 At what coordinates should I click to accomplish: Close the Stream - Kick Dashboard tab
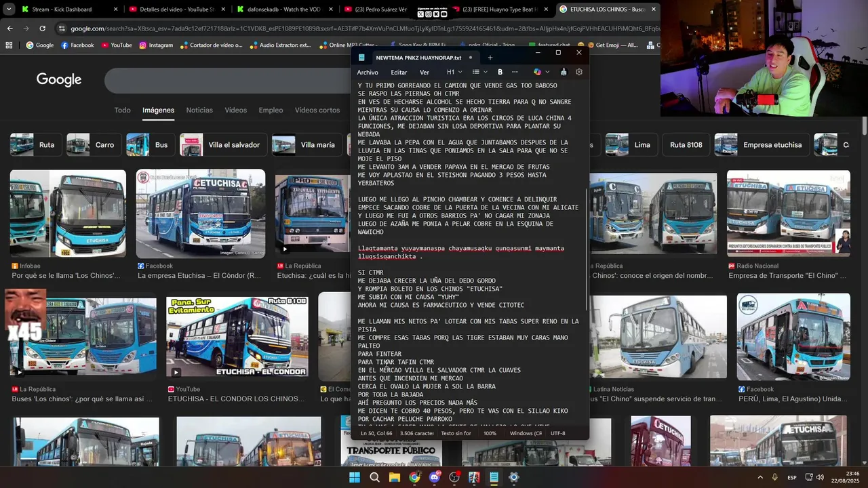pyautogui.click(x=115, y=9)
